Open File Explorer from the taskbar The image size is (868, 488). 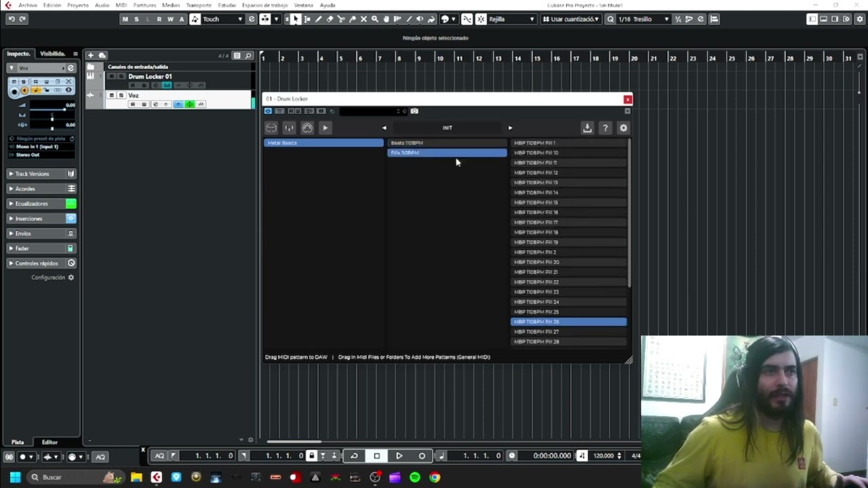tap(136, 477)
